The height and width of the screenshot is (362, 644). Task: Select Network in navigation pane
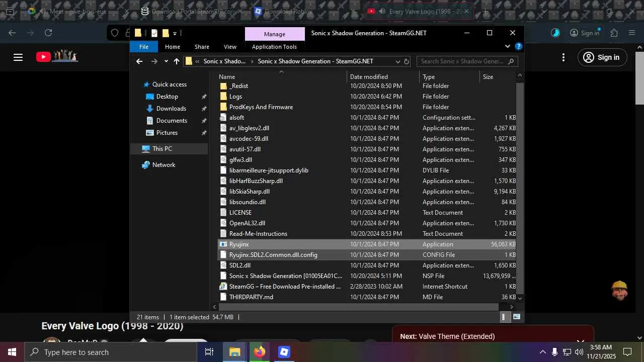tap(164, 165)
